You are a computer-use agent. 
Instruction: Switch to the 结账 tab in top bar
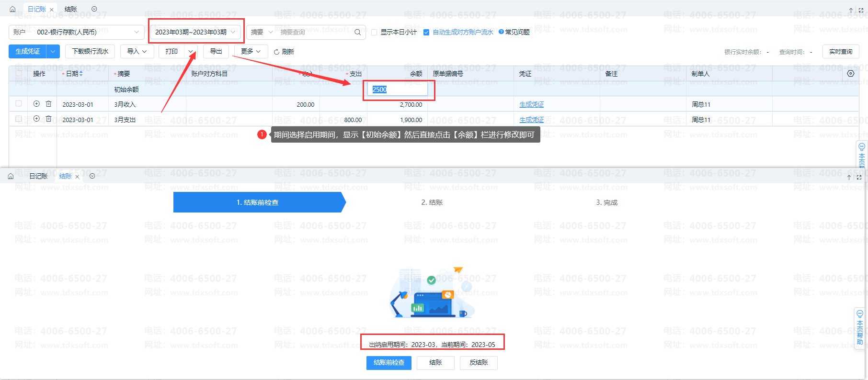point(71,9)
